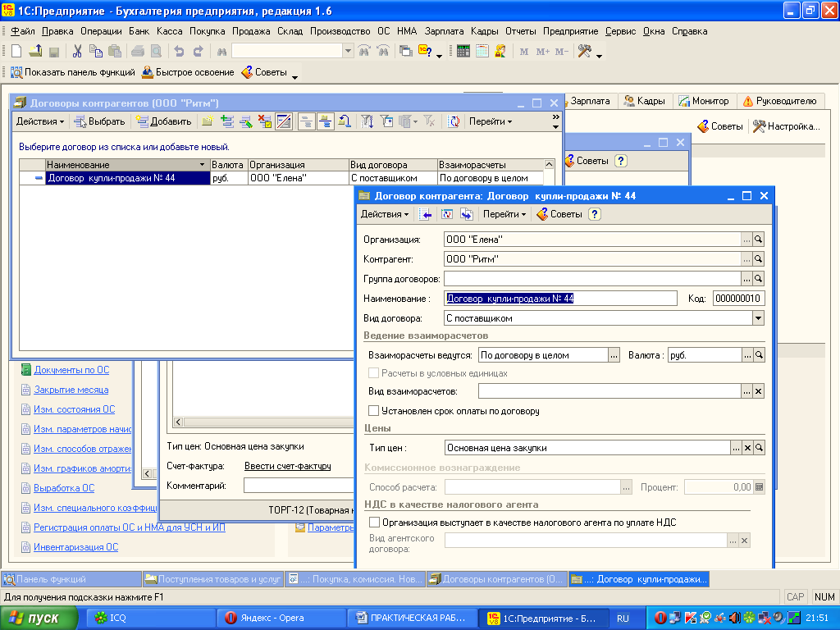
Task: Click the windows list icon in main toolbar
Action: (406, 52)
